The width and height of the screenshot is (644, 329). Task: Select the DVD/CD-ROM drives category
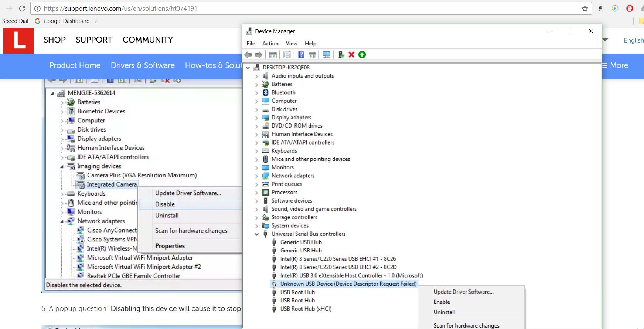[x=297, y=126]
